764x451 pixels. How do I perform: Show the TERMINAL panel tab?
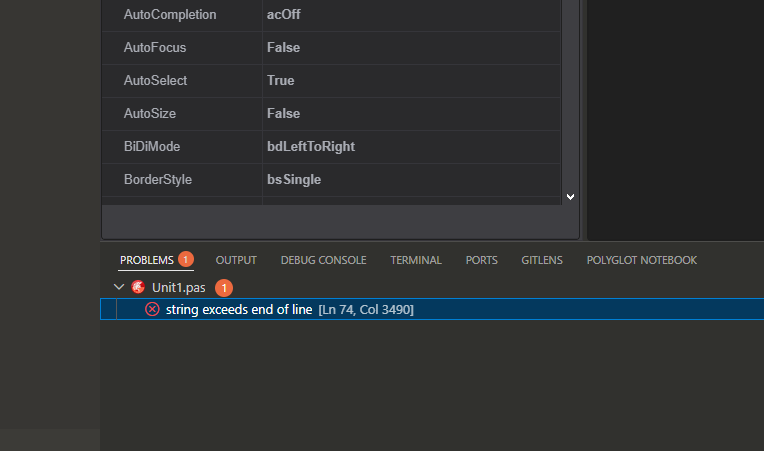pyautogui.click(x=416, y=260)
